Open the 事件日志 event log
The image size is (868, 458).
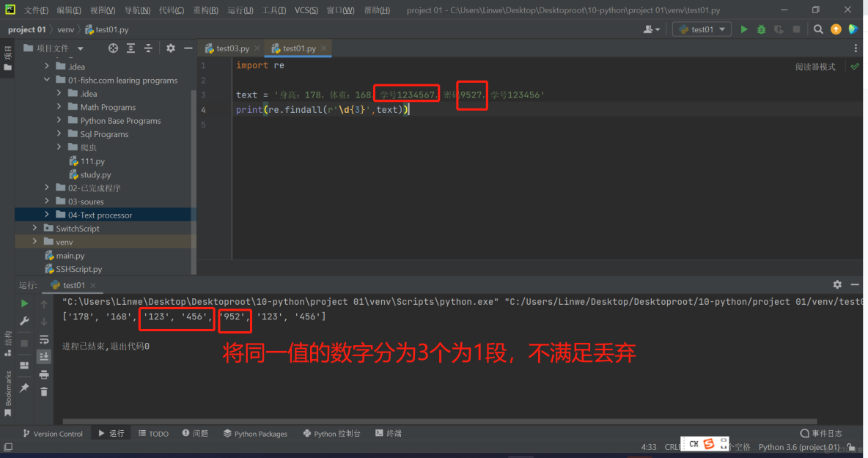(x=822, y=433)
